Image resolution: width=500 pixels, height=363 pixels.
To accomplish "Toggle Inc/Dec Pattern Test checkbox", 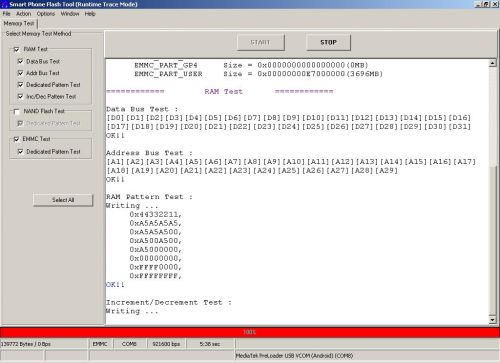I will [20, 96].
